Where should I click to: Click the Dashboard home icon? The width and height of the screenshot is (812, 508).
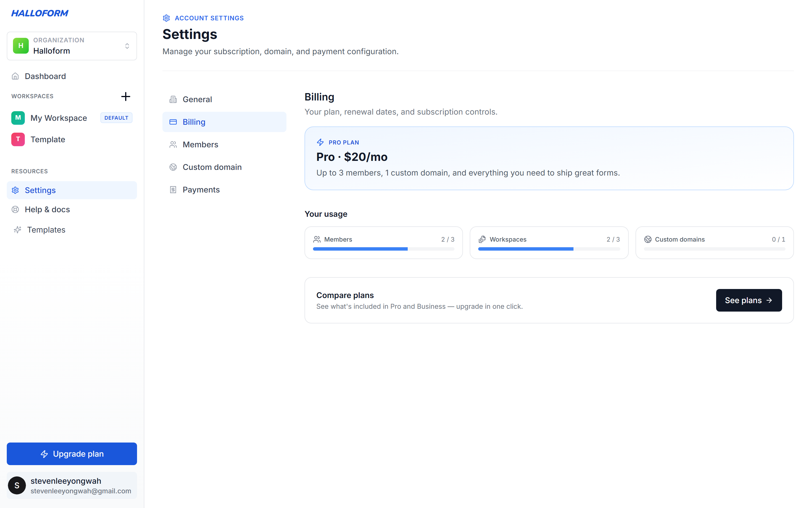tap(15, 76)
